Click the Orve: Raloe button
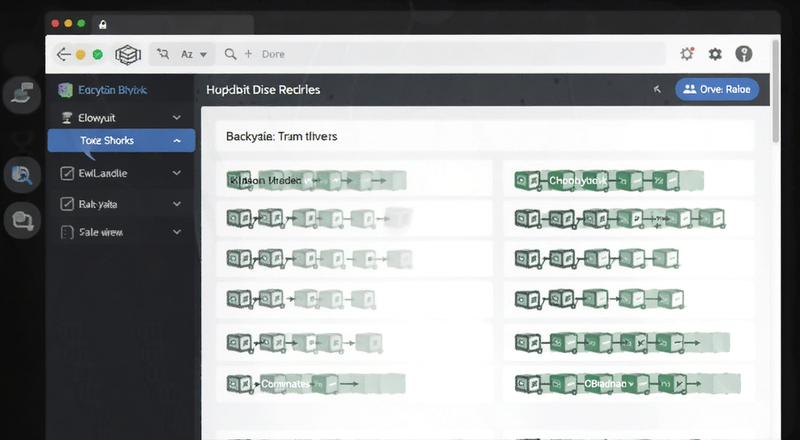The height and width of the screenshot is (440, 800). [717, 89]
